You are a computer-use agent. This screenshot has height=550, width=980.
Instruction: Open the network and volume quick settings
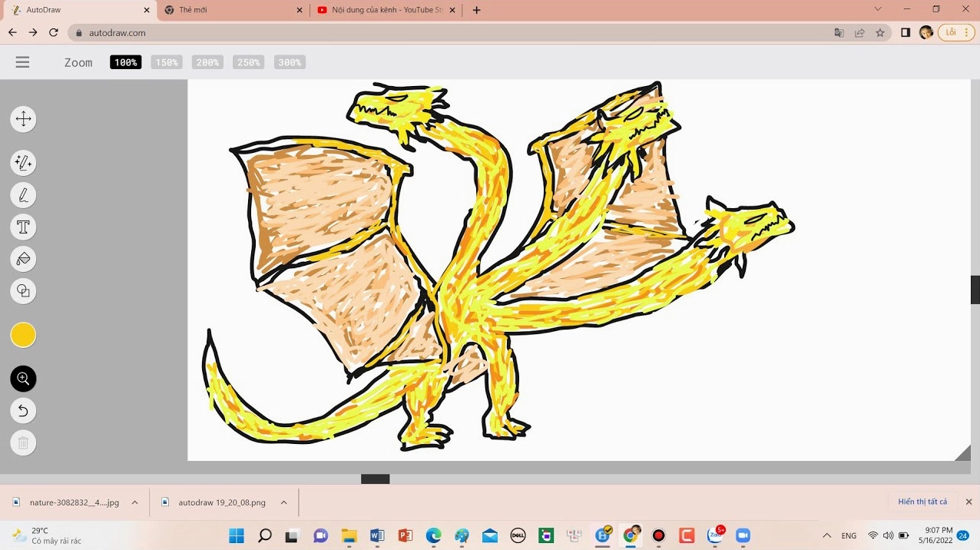[x=889, y=535]
